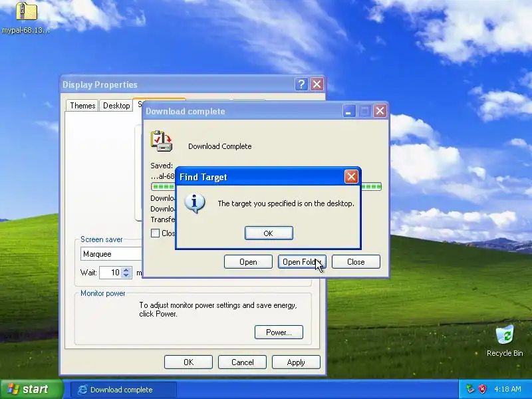This screenshot has width=532, height=399.
Task: Close the Find Target dialog with X
Action: click(x=351, y=176)
